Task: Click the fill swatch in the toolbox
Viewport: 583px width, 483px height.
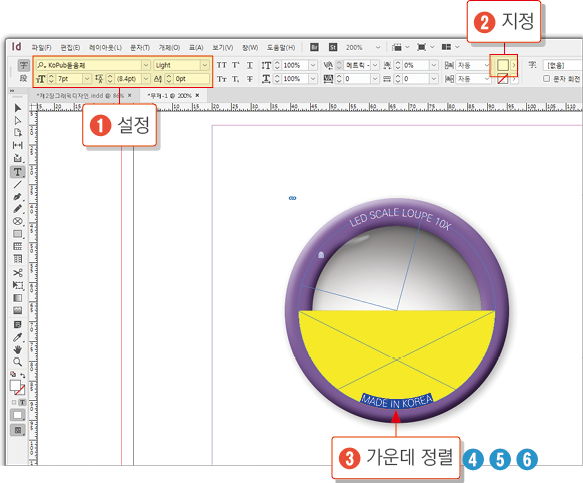Action: point(15,385)
